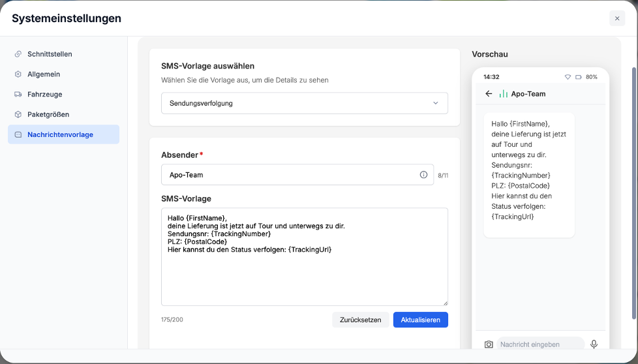Click inside the SMS-Vorlage text area
Viewport: 638px width, 364px height.
pyautogui.click(x=304, y=274)
